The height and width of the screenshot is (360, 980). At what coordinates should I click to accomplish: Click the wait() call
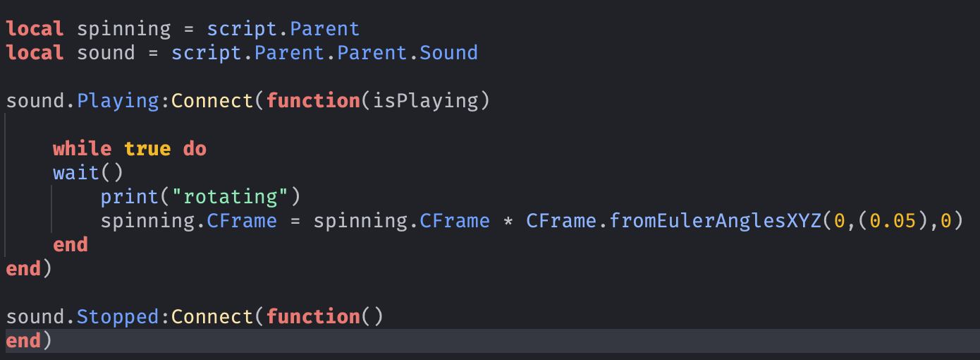[x=76, y=173]
